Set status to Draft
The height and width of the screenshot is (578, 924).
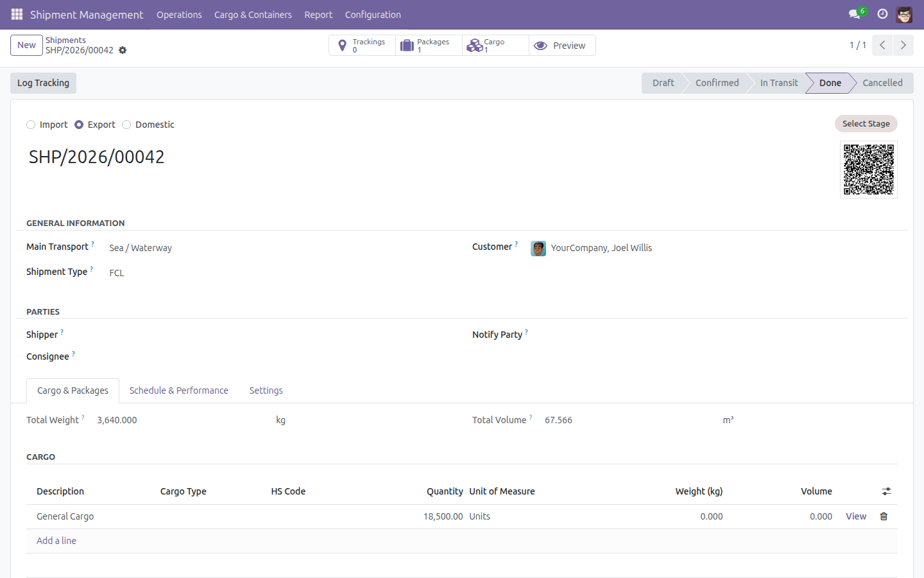(663, 83)
